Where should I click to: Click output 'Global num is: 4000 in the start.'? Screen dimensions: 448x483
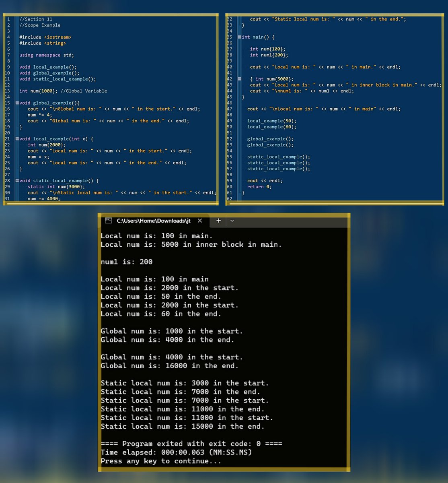tap(172, 357)
